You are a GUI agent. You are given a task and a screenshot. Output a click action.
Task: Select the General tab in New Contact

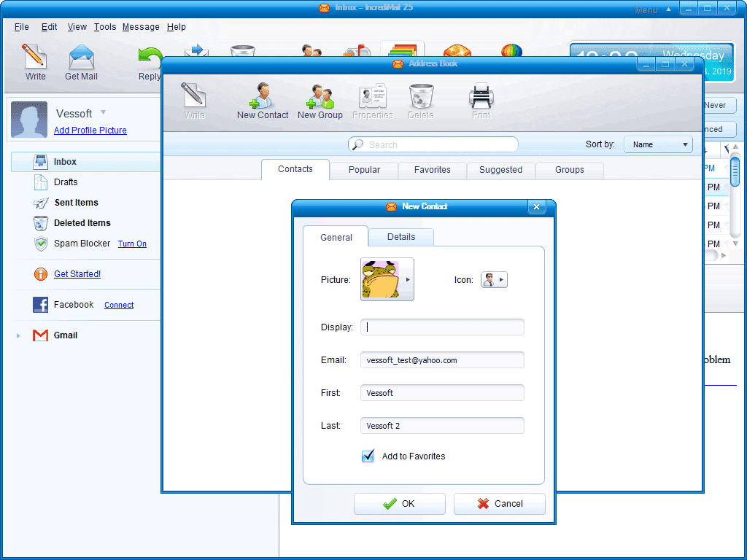click(x=336, y=237)
